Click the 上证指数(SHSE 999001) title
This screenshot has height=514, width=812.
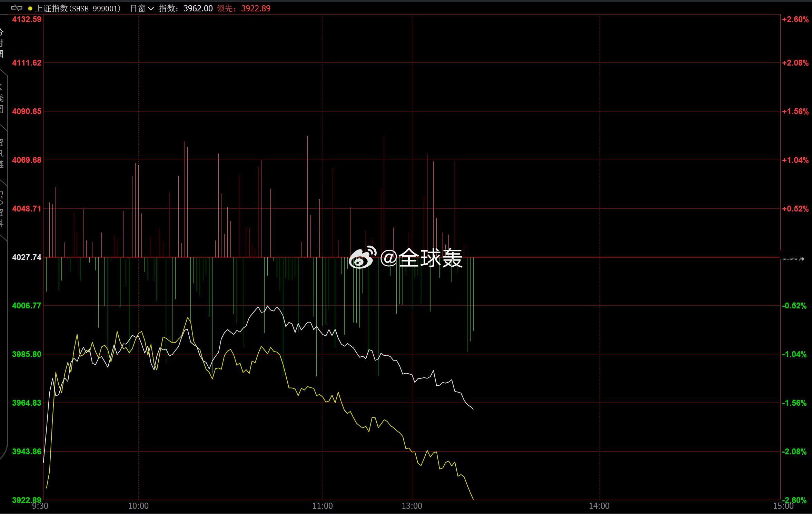pos(78,8)
